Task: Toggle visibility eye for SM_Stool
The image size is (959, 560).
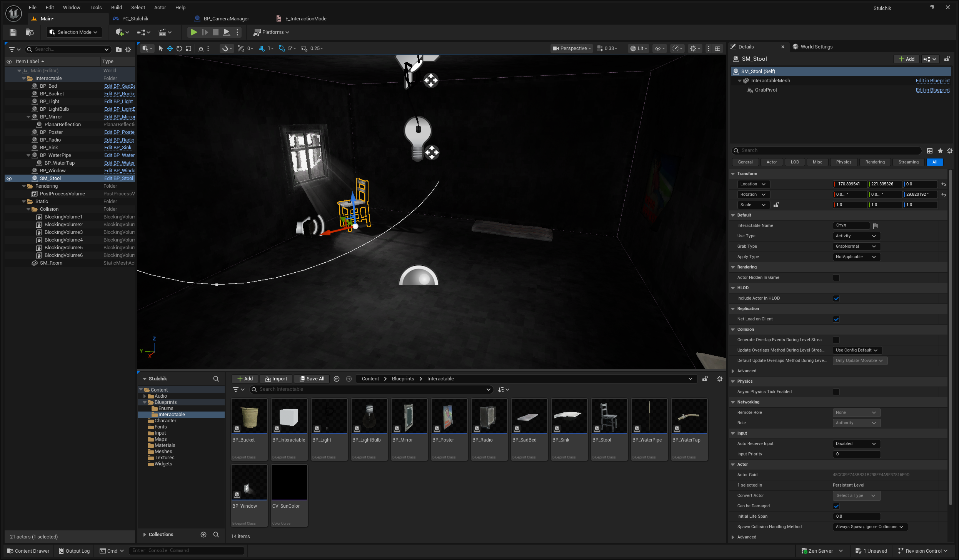Action: (x=9, y=178)
